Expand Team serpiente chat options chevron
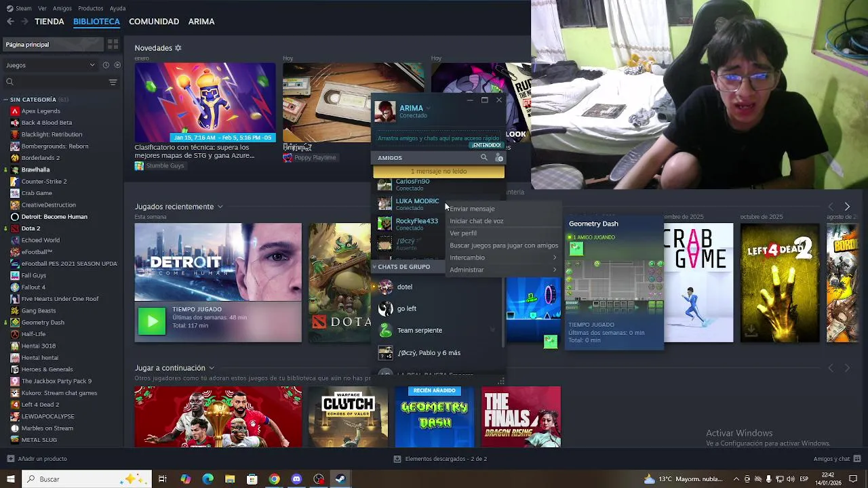Image resolution: width=868 pixels, height=488 pixels. [493, 330]
